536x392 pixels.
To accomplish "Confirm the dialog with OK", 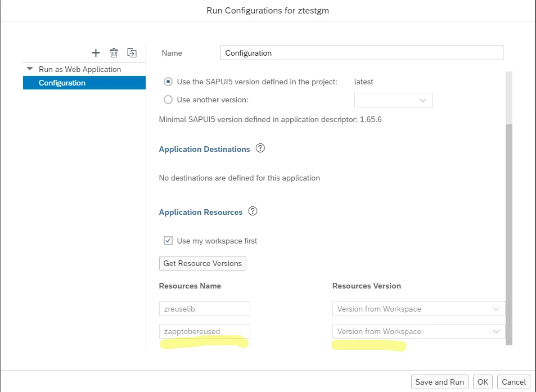I will (x=483, y=382).
